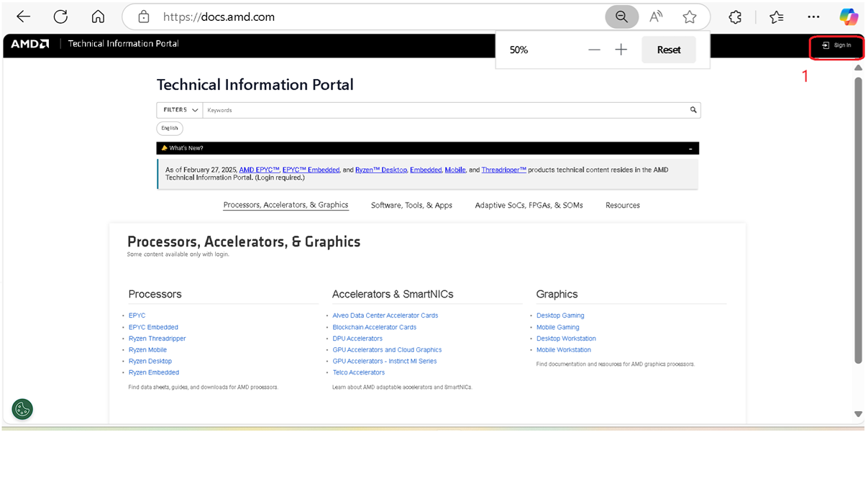This screenshot has height=488, width=868.
Task: Open Ryzen Desktop processors list link
Action: point(150,361)
